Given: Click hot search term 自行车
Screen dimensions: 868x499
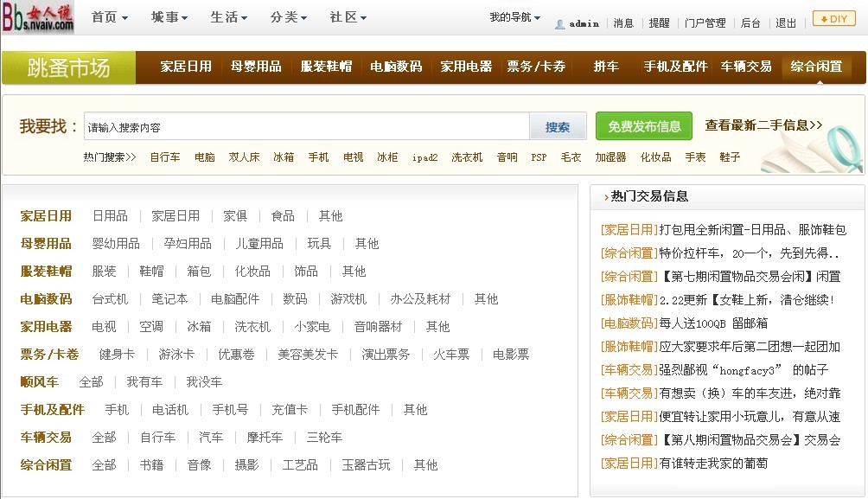Looking at the screenshot, I should tap(165, 157).
